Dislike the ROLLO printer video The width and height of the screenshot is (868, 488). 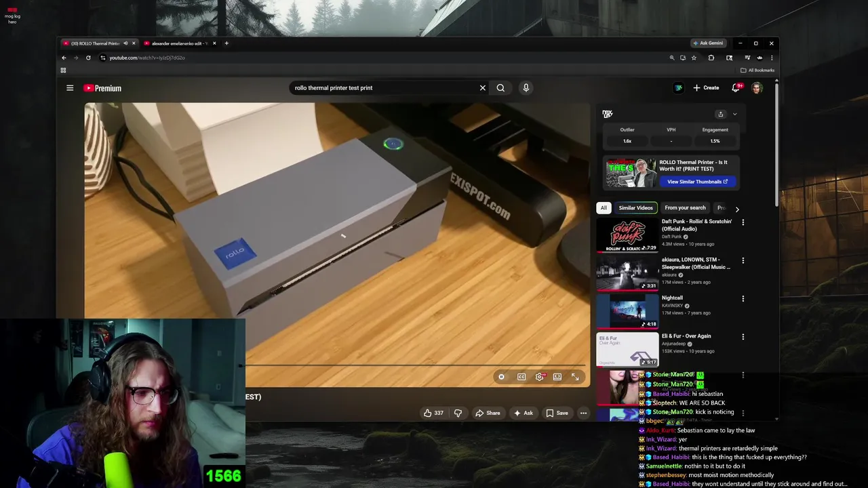pyautogui.click(x=458, y=413)
